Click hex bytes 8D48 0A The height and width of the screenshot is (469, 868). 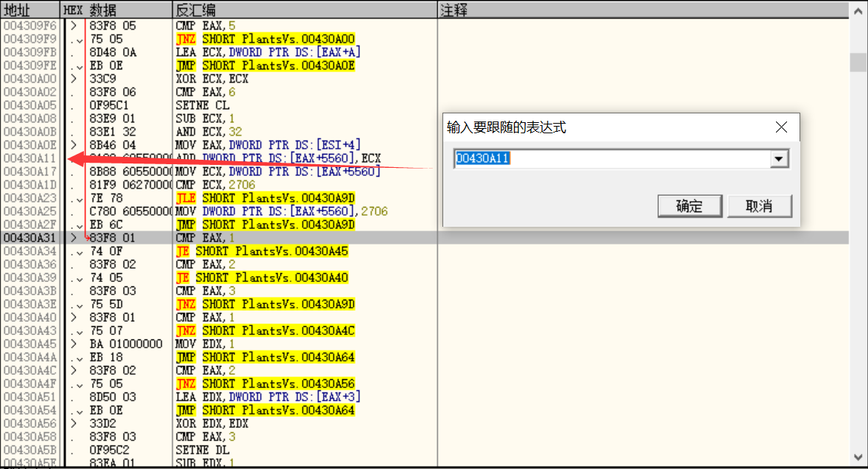click(113, 52)
